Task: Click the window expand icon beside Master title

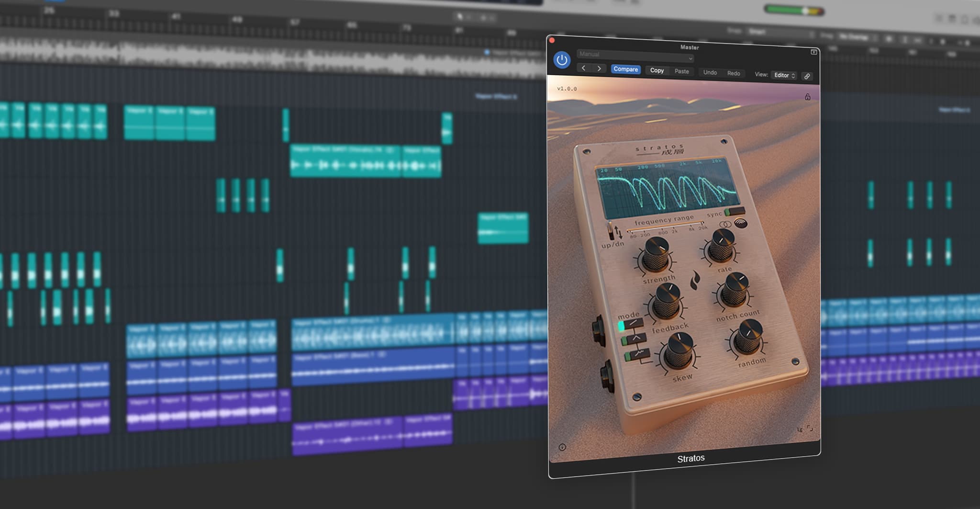Action: point(813,52)
